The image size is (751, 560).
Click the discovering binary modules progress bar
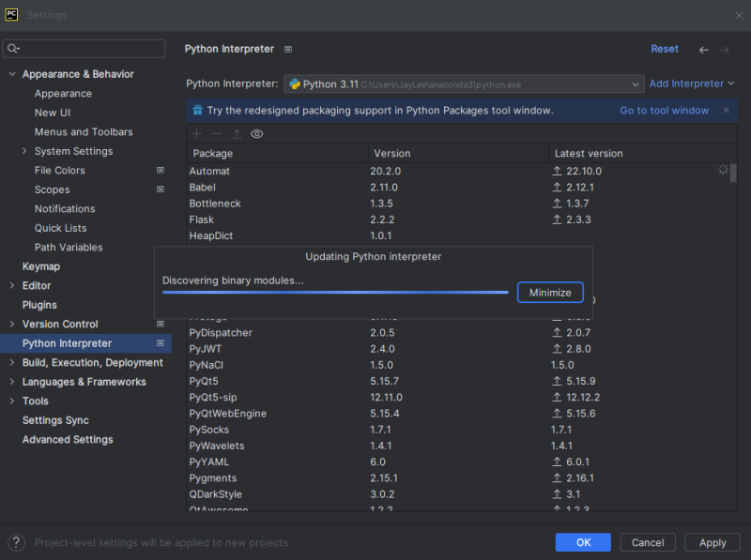tap(334, 293)
